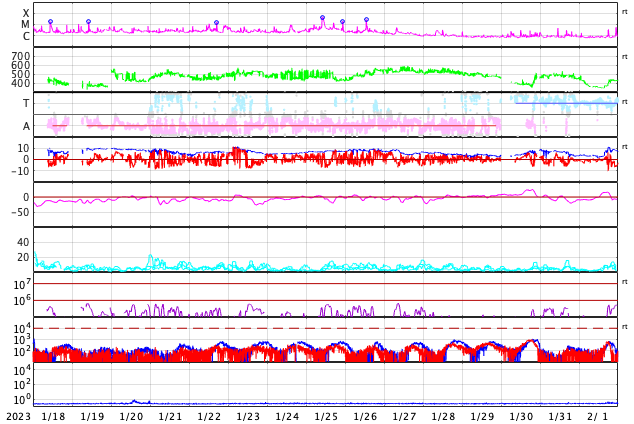Viewport: 634px width, 424px height.
Task: Click the 1/26 date label
Action: click(x=365, y=416)
